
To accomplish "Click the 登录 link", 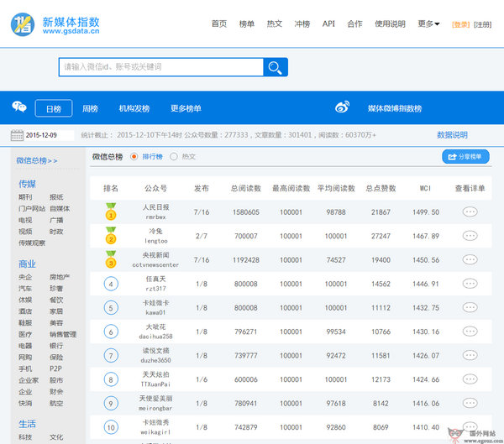I will coord(460,24).
